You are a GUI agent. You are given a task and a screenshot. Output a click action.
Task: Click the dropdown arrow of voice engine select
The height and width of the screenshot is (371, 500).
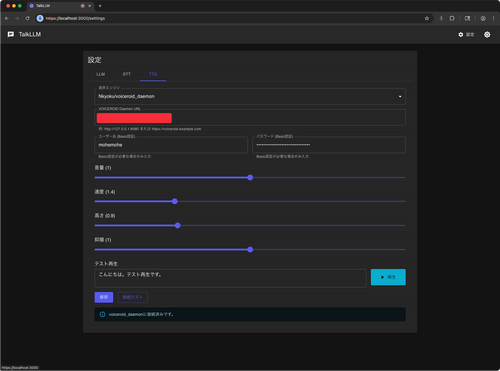(x=400, y=97)
